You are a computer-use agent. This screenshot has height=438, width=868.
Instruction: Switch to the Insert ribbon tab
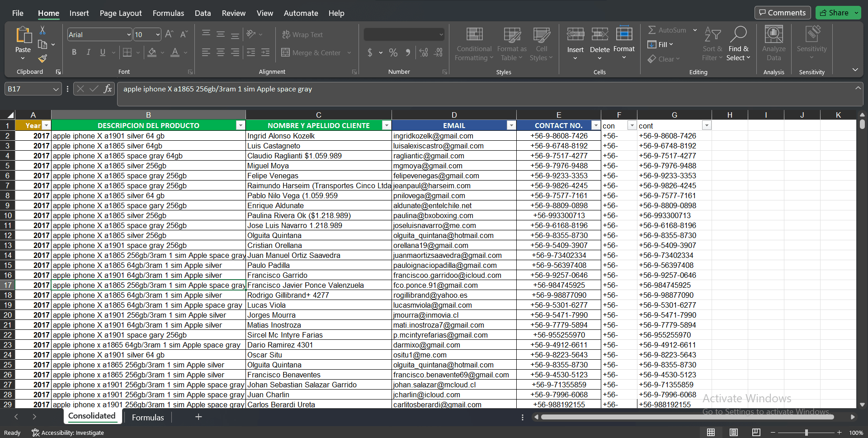[79, 13]
